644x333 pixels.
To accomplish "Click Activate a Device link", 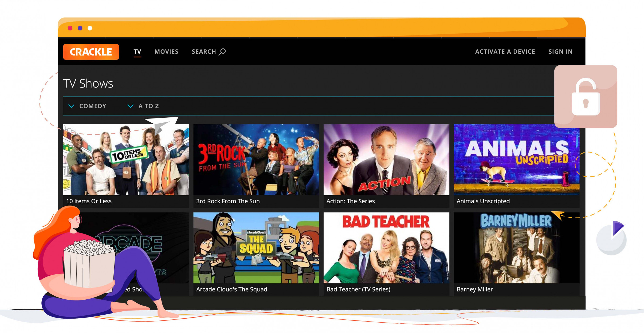I will 505,52.
